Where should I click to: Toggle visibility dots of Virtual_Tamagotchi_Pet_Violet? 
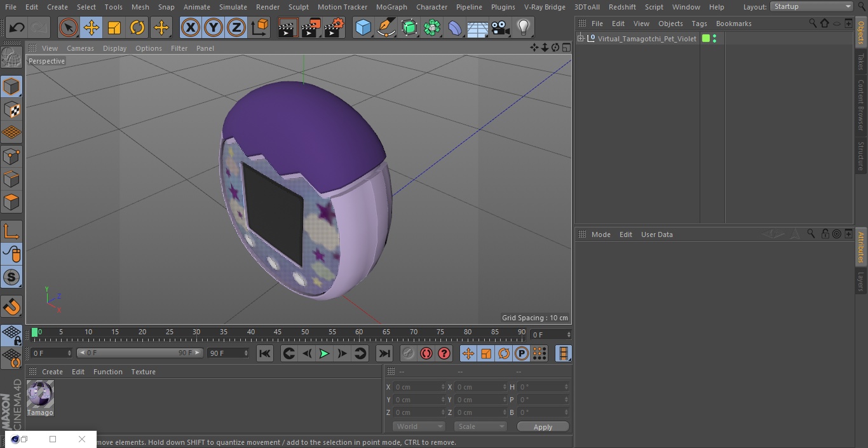coord(715,39)
